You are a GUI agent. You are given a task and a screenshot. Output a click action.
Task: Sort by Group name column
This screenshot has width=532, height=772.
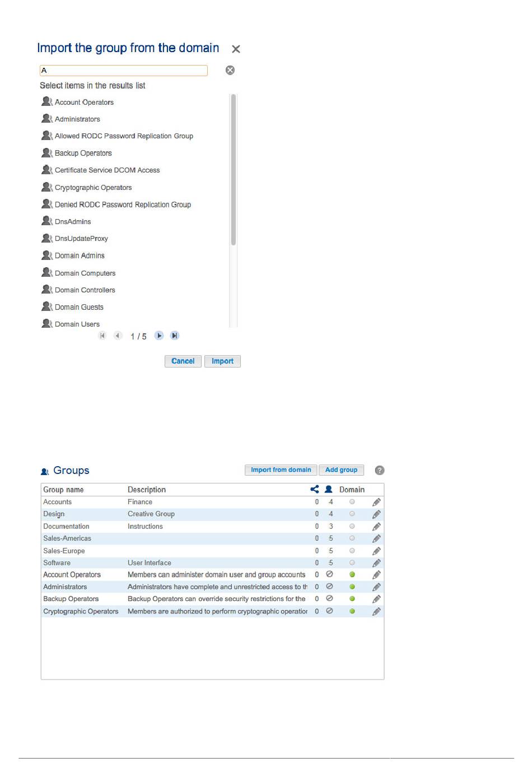[x=63, y=490]
